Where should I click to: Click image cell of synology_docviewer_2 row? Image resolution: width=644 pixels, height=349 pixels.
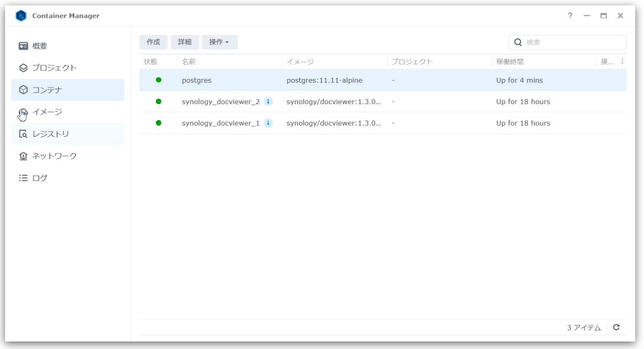334,101
